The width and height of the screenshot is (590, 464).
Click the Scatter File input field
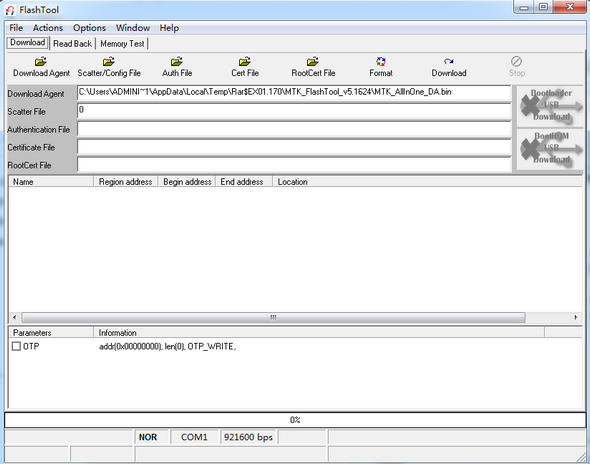pyautogui.click(x=294, y=111)
